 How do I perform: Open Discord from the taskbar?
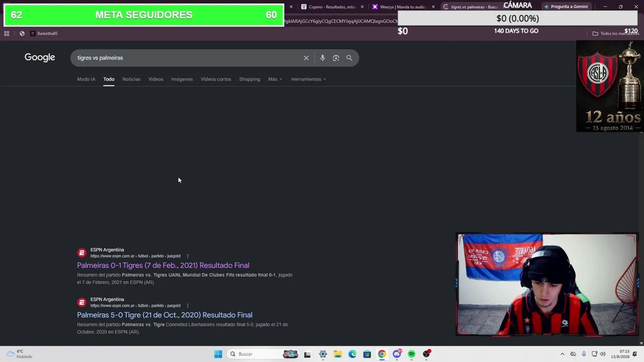coord(397,354)
